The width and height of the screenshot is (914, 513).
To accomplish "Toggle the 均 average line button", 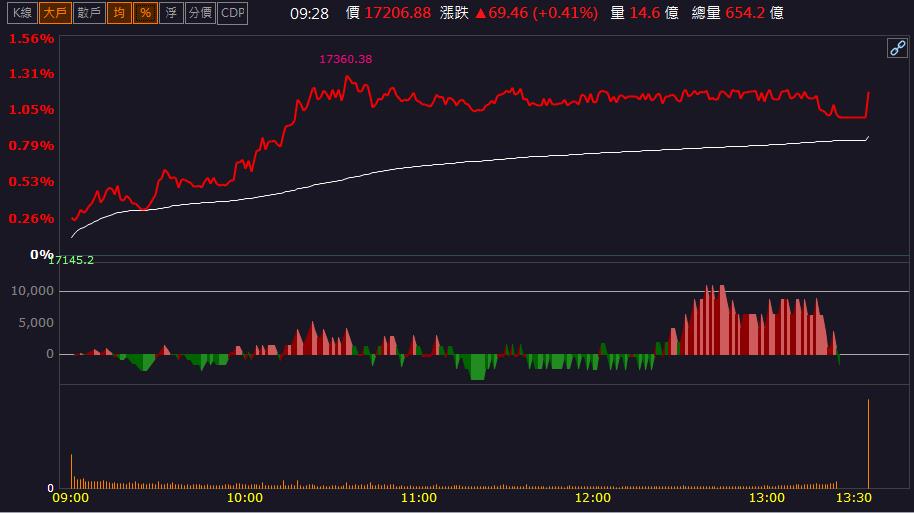I will tap(119, 13).
